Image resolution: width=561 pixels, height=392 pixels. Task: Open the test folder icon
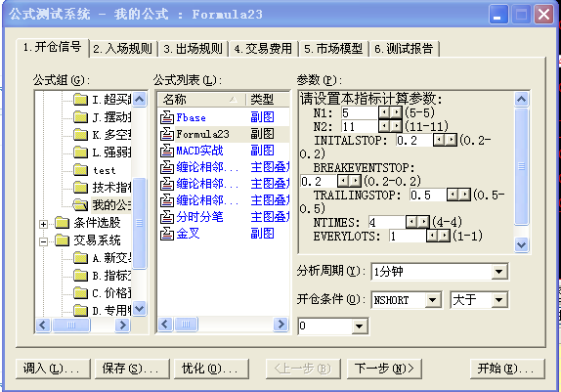point(80,170)
